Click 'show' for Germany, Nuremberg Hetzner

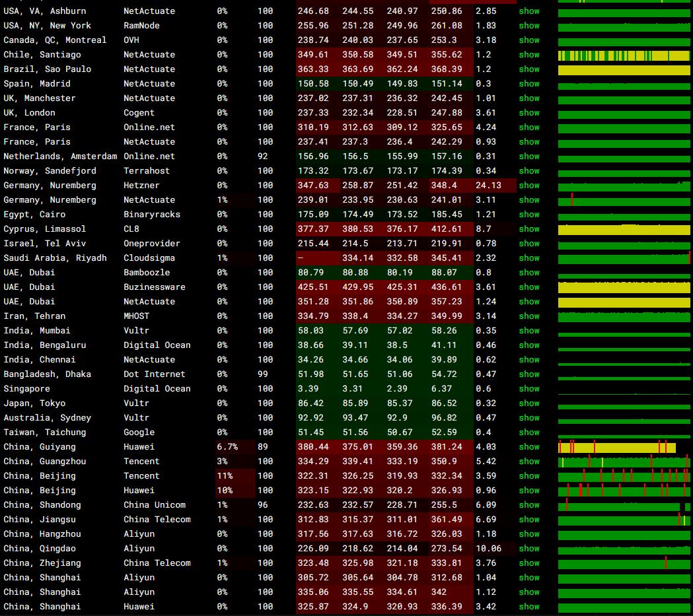[529, 186]
